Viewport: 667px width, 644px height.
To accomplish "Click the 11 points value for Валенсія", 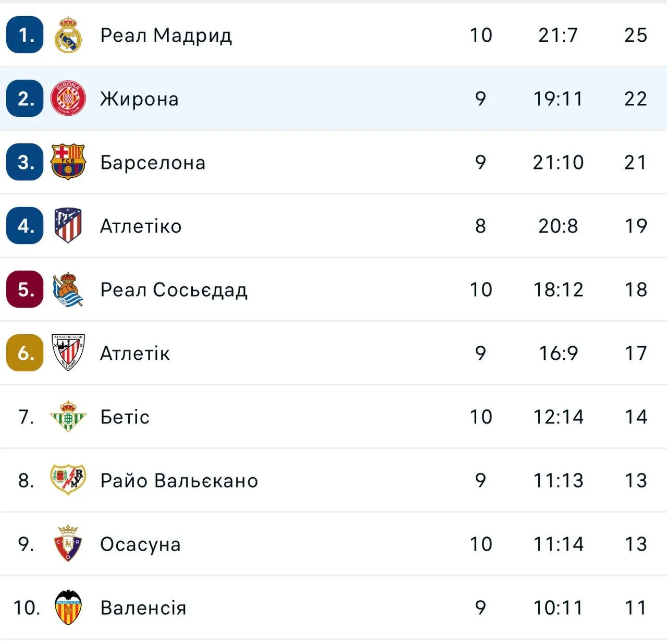I will click(x=636, y=608).
